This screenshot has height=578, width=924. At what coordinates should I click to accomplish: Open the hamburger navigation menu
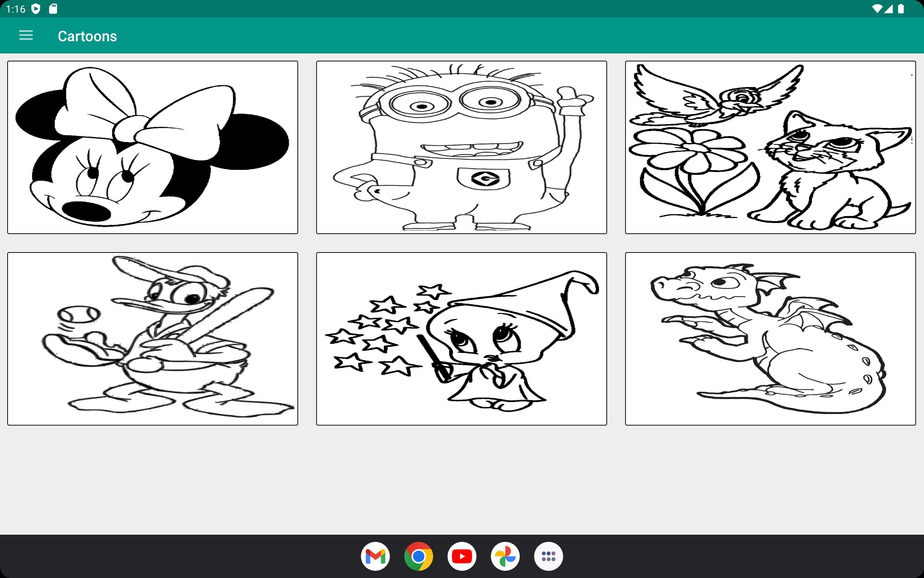coord(26,35)
